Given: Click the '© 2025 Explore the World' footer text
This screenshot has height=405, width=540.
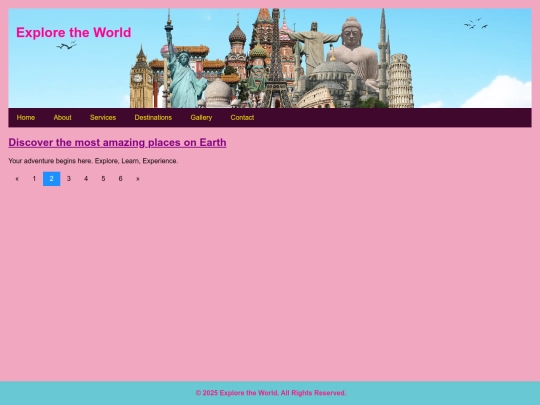Looking at the screenshot, I should pyautogui.click(x=271, y=393).
